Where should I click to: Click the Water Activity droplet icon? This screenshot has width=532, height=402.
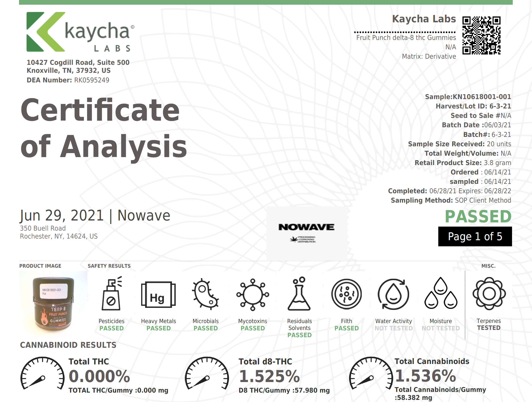pyautogui.click(x=393, y=294)
